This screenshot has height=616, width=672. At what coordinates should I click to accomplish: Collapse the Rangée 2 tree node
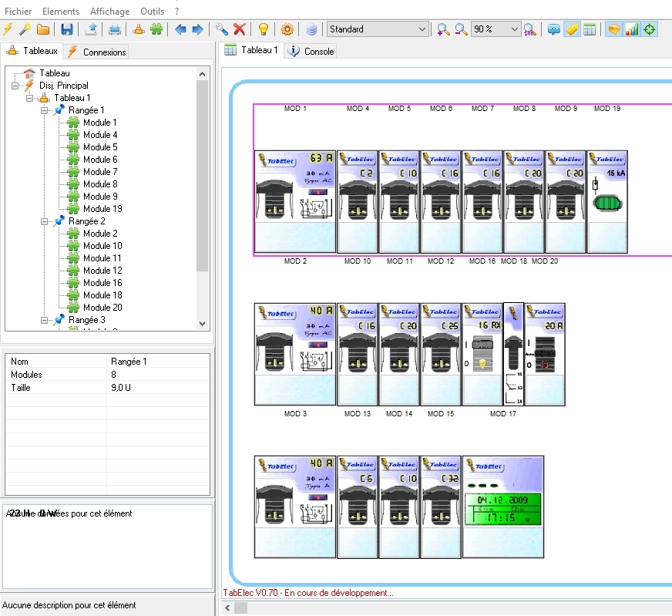point(45,221)
